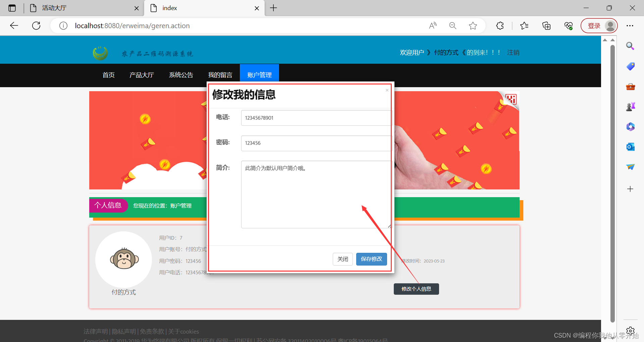Select 账户管理 navigation tab
Viewport: 644px width, 342px height.
(259, 73)
